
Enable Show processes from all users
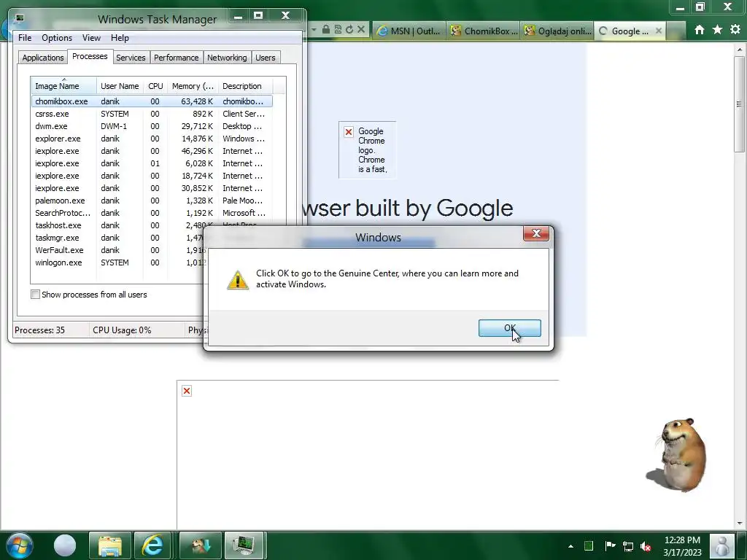pyautogui.click(x=35, y=295)
